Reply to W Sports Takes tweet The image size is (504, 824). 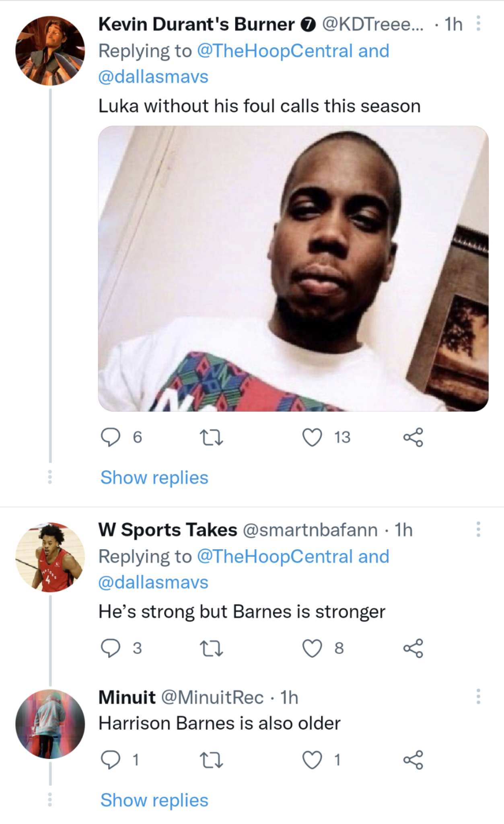coord(111,648)
